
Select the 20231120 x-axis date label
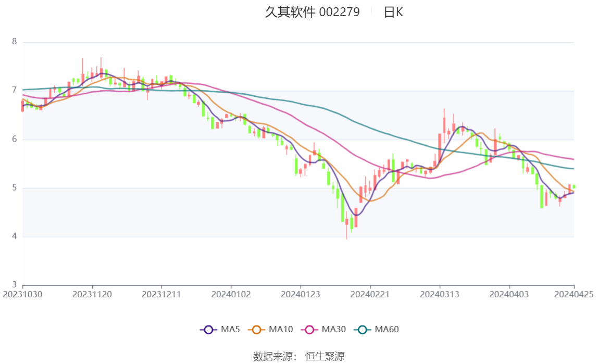[x=92, y=294]
